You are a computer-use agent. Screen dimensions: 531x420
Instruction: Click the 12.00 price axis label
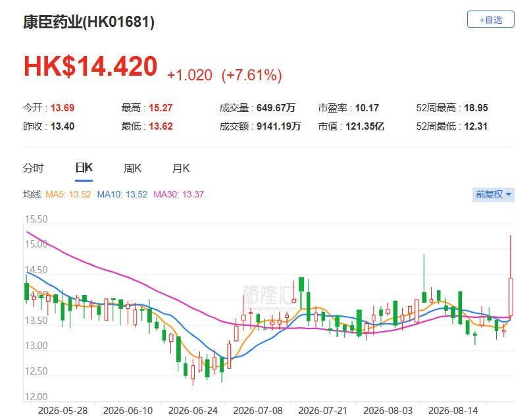pyautogui.click(x=36, y=396)
